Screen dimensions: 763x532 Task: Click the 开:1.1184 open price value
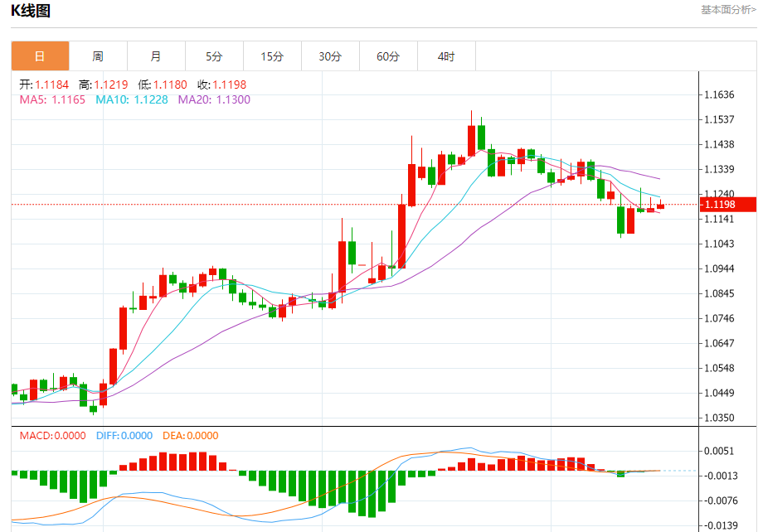tap(44, 85)
